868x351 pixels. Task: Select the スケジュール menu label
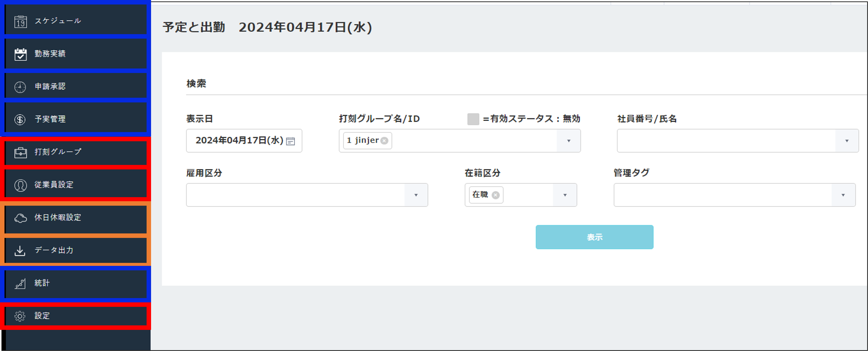click(58, 21)
